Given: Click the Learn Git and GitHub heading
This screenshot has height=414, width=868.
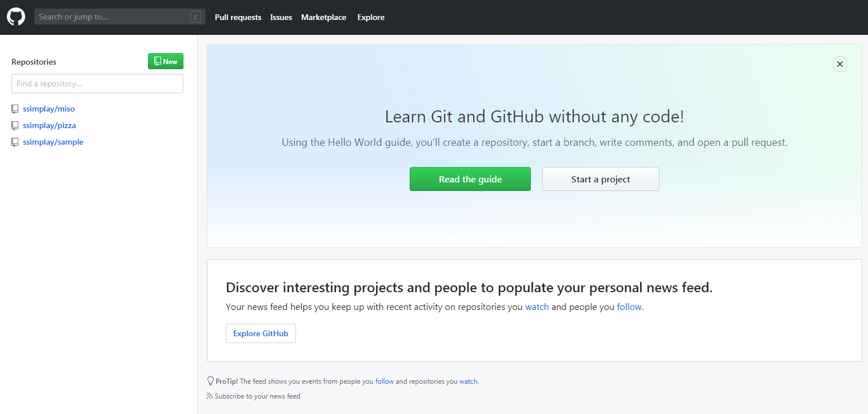Looking at the screenshot, I should point(534,117).
